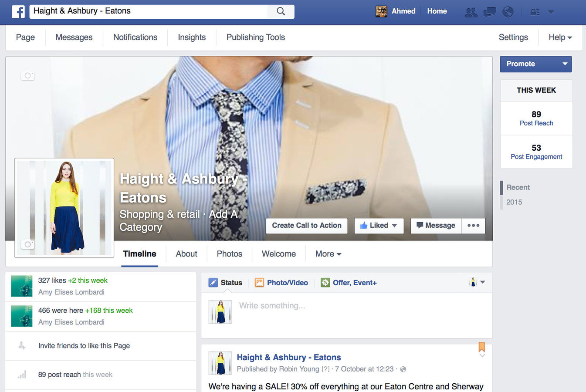Switch to the Welcome tab
The width and height of the screenshot is (586, 392).
279,254
